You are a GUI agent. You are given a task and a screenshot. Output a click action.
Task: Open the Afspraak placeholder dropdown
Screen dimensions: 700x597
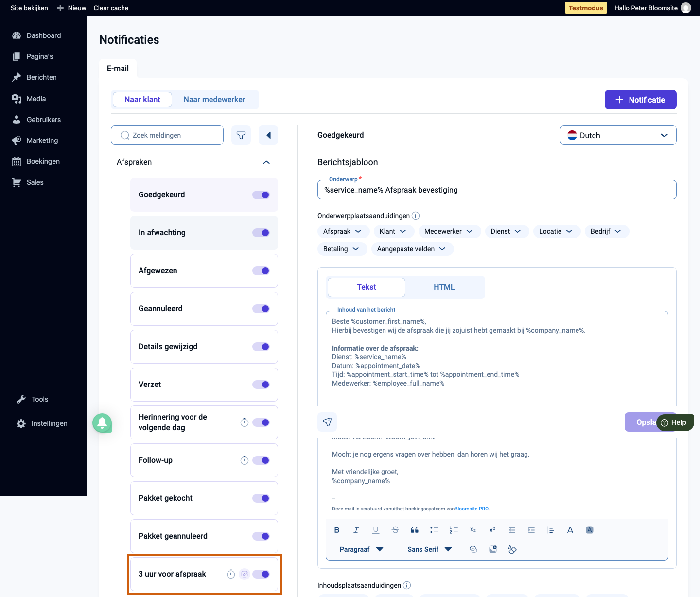(x=343, y=231)
